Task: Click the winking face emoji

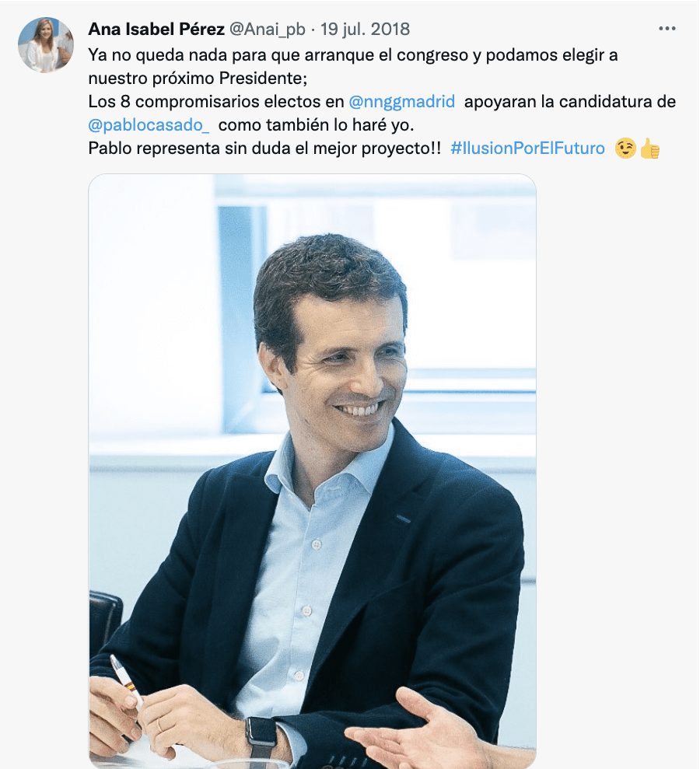Action: [x=625, y=148]
